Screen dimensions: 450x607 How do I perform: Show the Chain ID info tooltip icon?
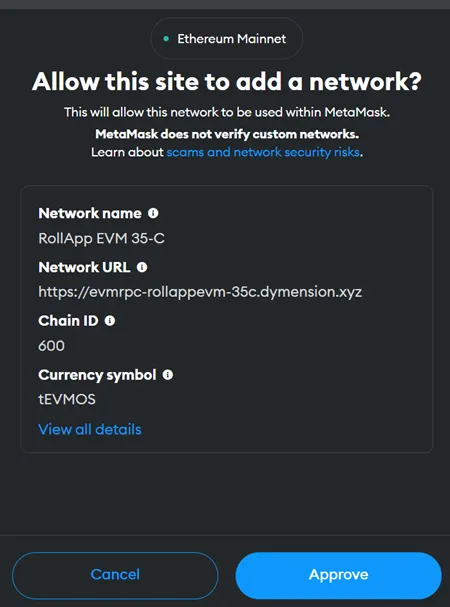coord(110,321)
